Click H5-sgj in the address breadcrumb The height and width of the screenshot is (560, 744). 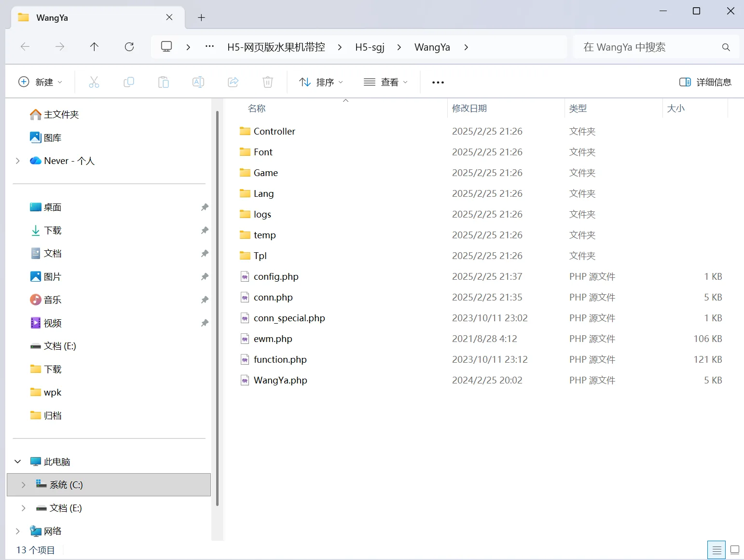370,47
